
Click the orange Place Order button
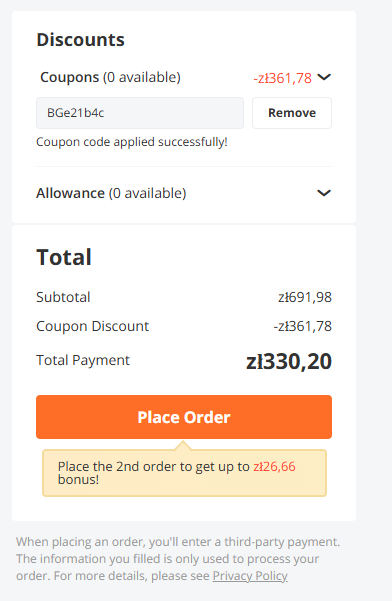184,417
